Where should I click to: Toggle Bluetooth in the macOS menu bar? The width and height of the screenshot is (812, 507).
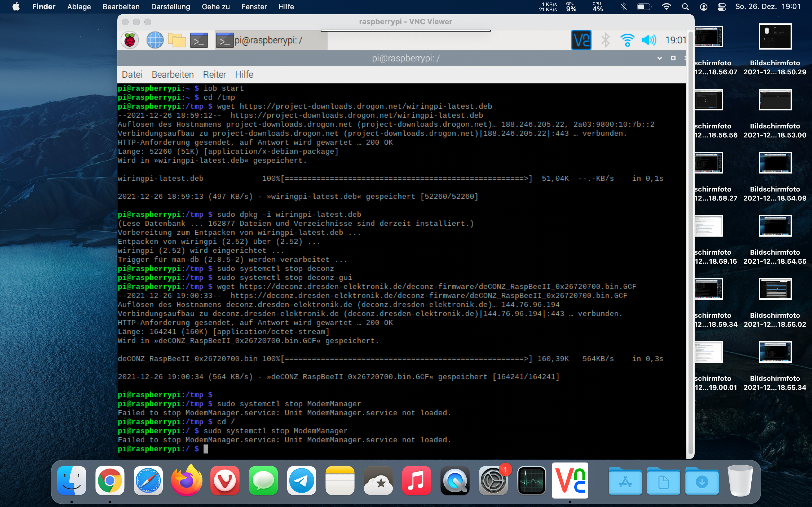pyautogui.click(x=623, y=7)
